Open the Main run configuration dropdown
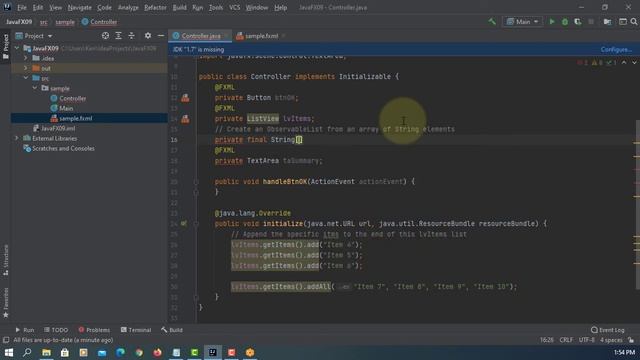The height and width of the screenshot is (360, 640). 522,22
